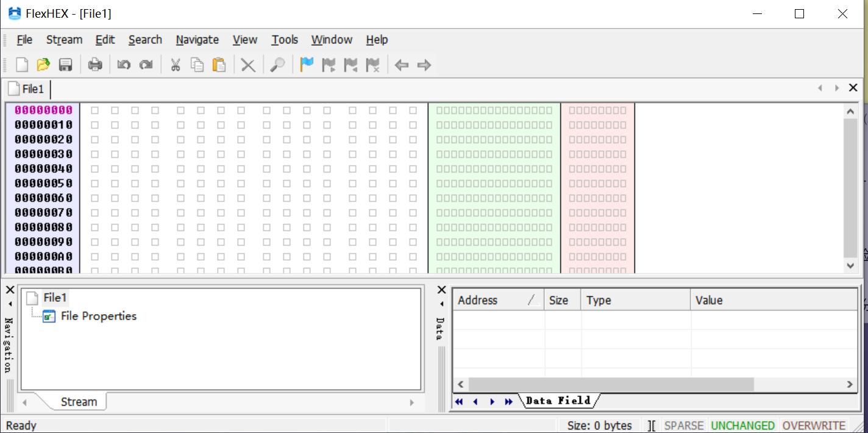Open the Navigate menu
868x433 pixels.
pyautogui.click(x=197, y=40)
